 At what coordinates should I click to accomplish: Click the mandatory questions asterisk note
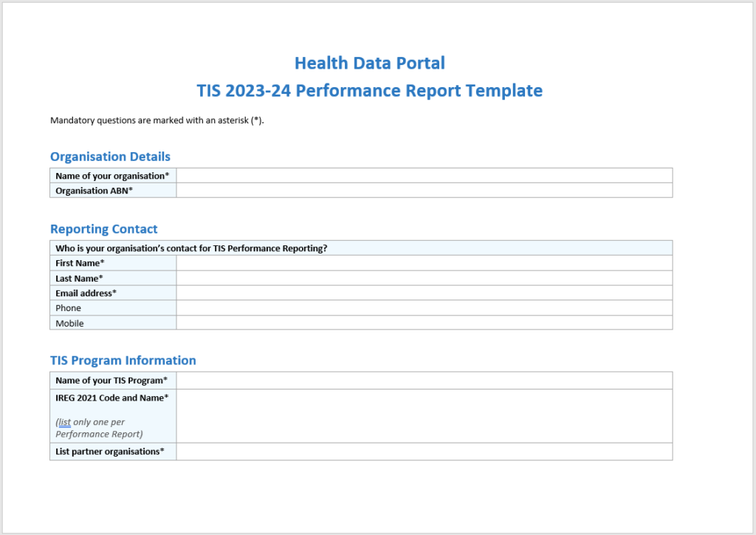click(x=157, y=120)
